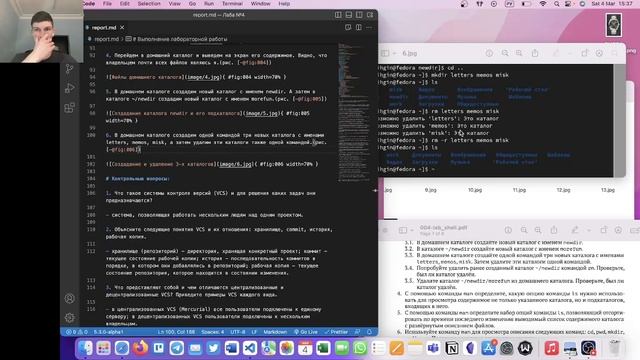Change file encoding UTF-8

(238, 332)
